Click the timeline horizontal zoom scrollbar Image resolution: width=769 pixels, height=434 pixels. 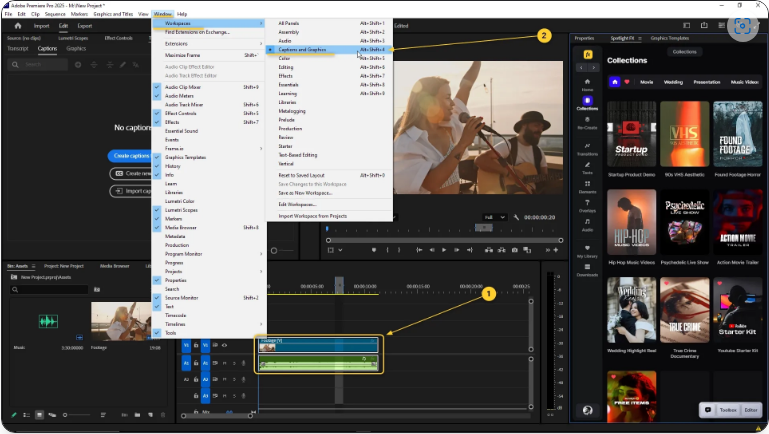(217, 416)
